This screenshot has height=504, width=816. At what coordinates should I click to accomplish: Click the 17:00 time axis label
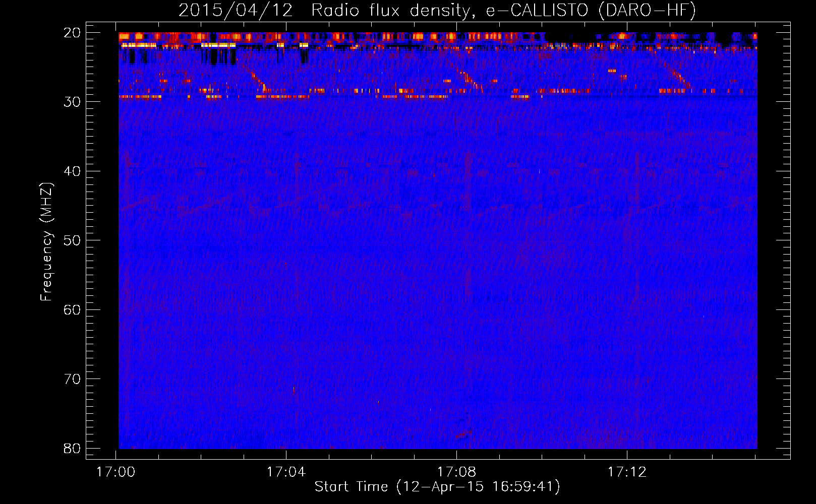coord(116,472)
